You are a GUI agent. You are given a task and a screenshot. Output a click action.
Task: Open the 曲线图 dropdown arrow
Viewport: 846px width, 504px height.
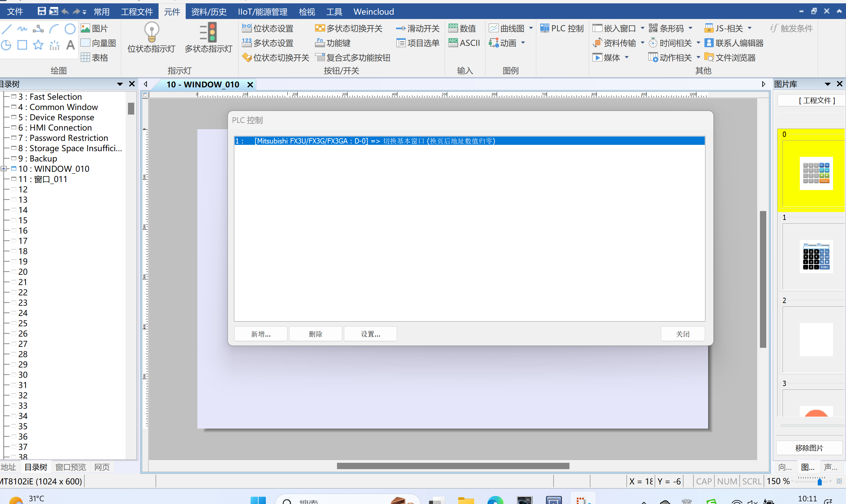click(531, 28)
